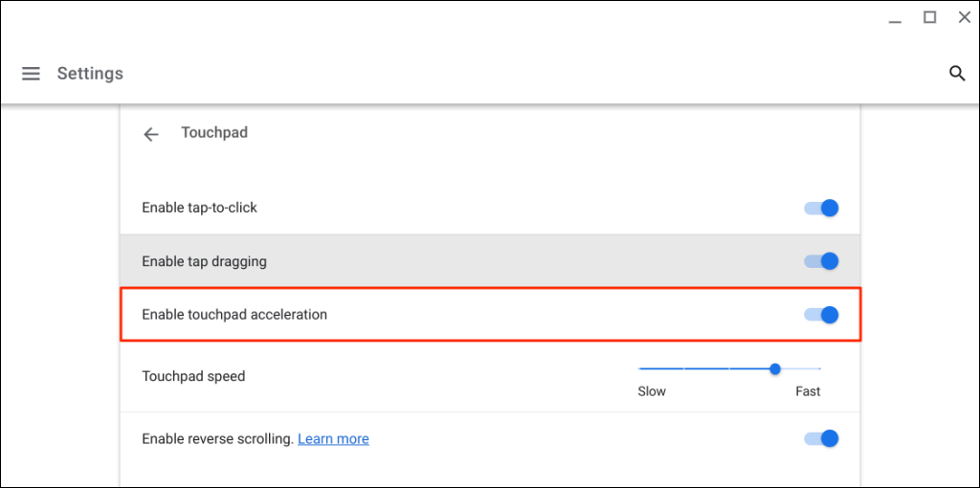980x488 pixels.
Task: Click the Fast label under the slider
Action: [808, 391]
